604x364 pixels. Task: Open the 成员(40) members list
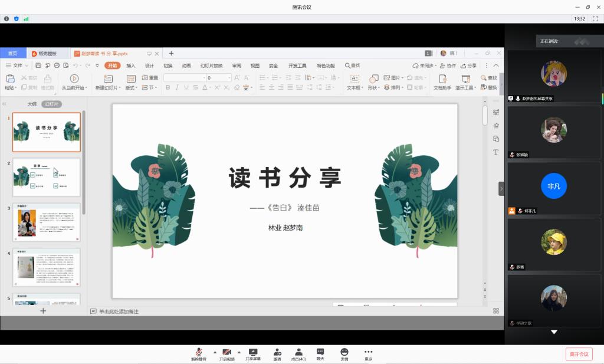pyautogui.click(x=298, y=353)
